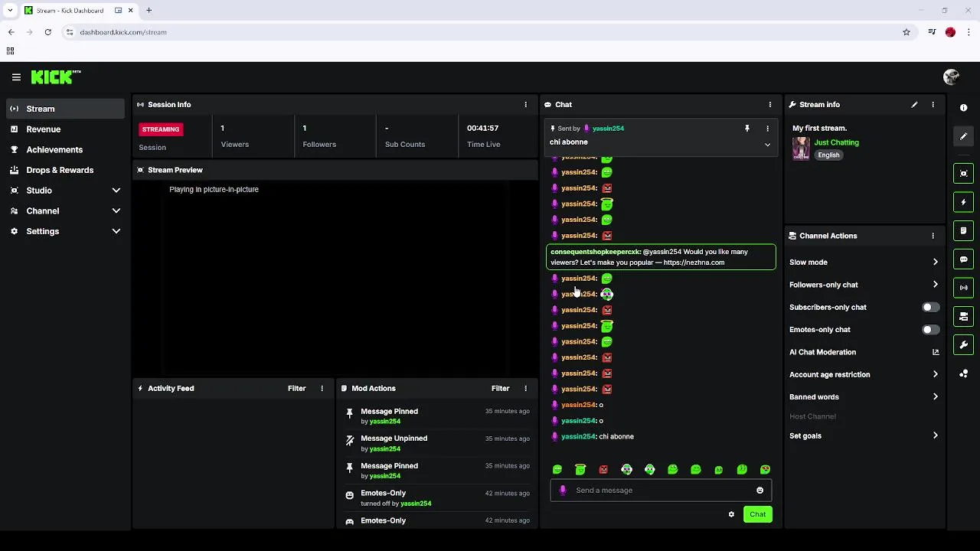
Task: Toggle Emotes-only chat switch
Action: (930, 330)
